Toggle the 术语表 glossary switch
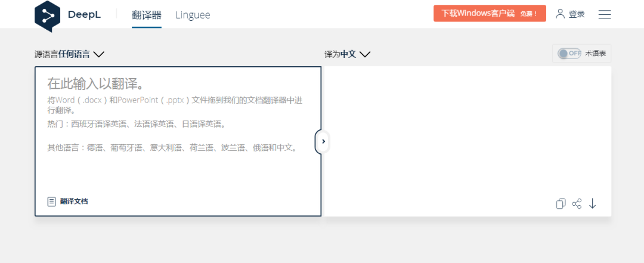Screen dimensions: 644x263 (x=569, y=54)
